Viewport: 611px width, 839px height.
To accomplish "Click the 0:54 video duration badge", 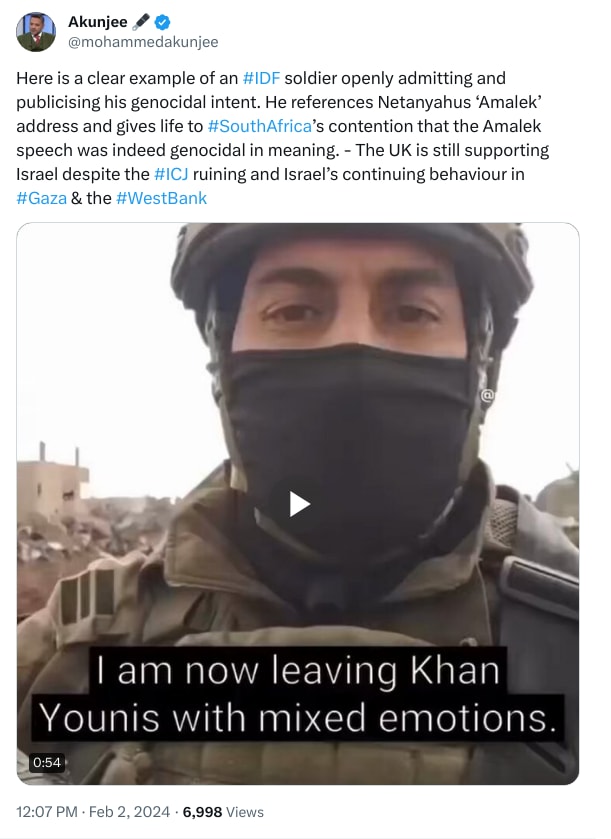I will [x=47, y=762].
